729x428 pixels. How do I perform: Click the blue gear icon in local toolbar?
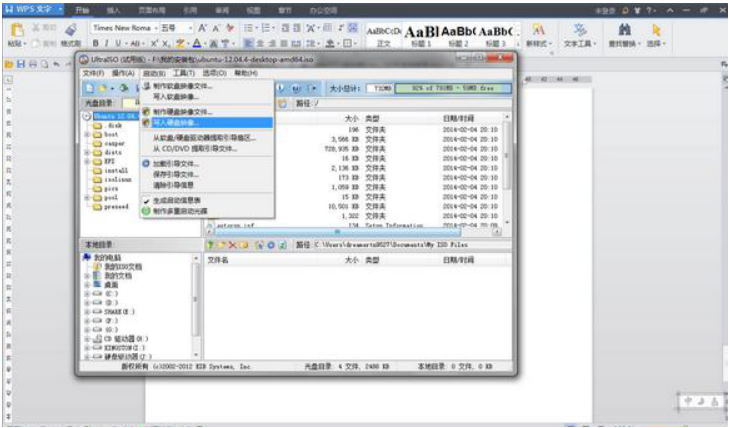(271, 245)
